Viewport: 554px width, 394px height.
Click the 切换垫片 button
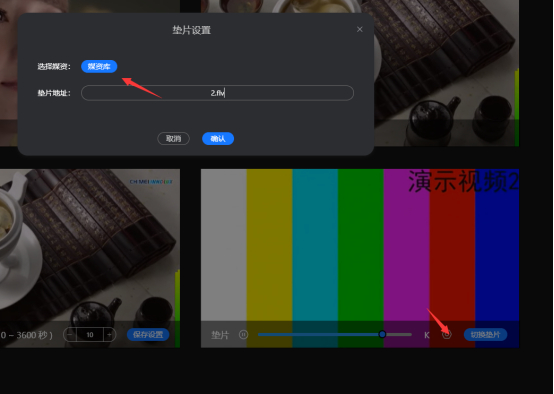(x=485, y=335)
